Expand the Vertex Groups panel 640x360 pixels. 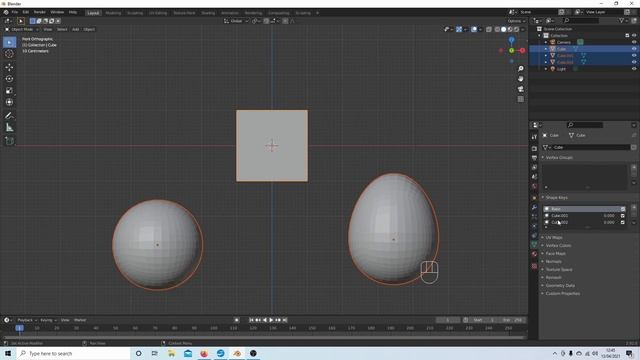(558, 158)
